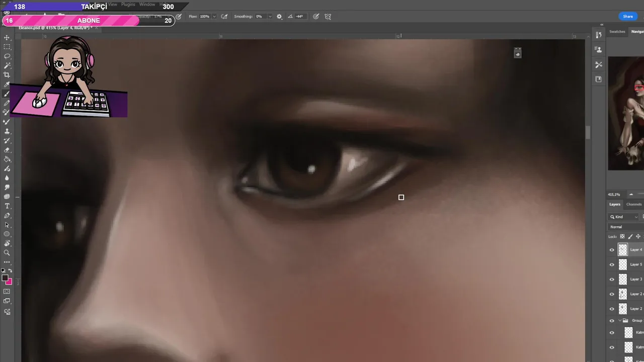Switch to the Channels tab

tap(634, 204)
